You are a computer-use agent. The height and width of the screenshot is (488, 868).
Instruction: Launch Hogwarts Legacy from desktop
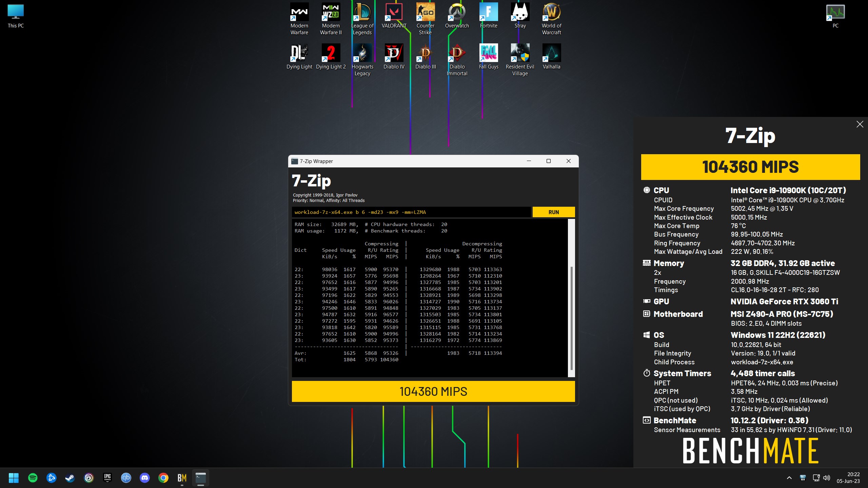(362, 60)
